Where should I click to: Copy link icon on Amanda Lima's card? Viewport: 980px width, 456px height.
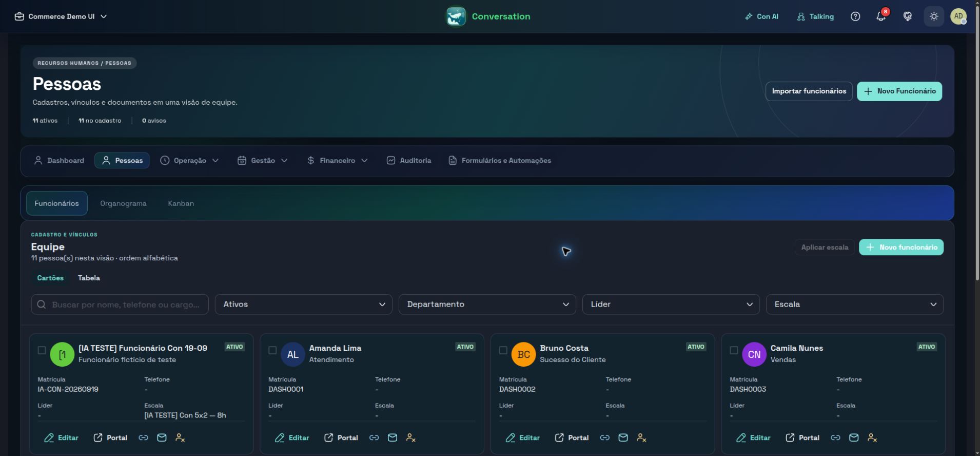374,438
